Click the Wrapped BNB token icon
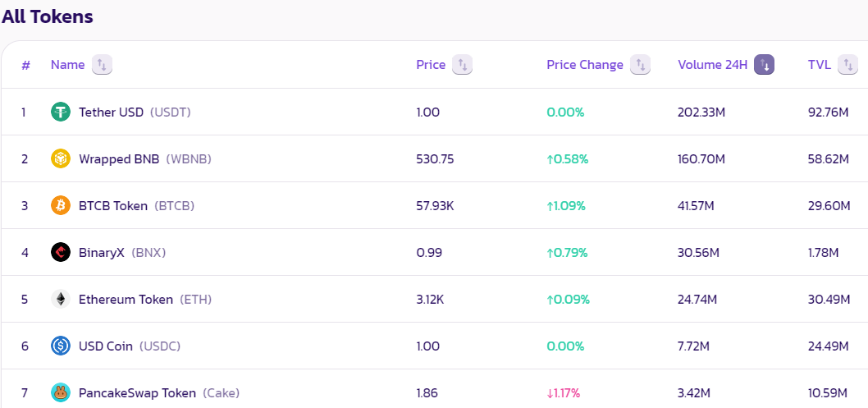 click(61, 158)
